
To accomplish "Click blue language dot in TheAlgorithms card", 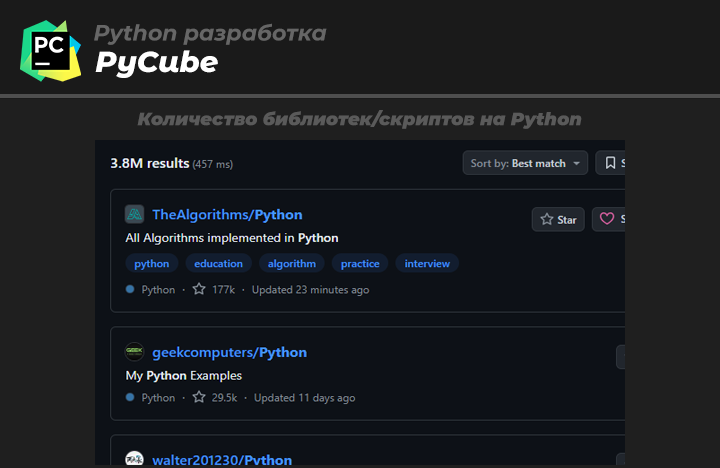I will 130,289.
